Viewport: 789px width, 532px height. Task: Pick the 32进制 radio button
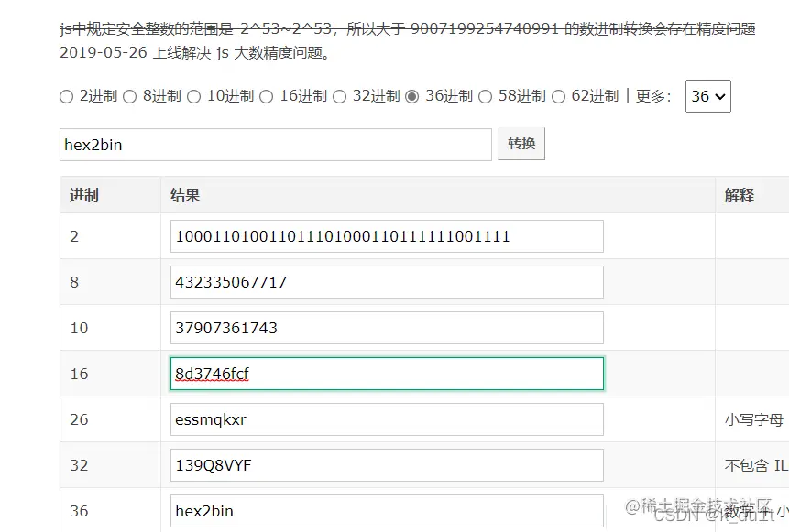coord(340,96)
